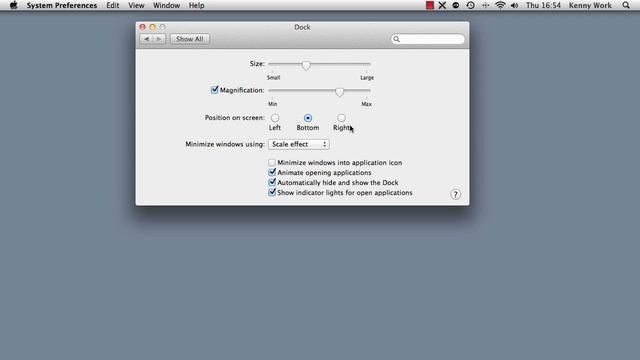Click the Magnification slider thumb
640x360 pixels.
pyautogui.click(x=340, y=92)
